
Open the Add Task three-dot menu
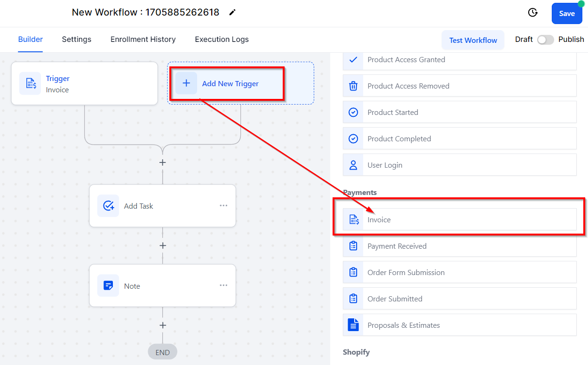223,206
